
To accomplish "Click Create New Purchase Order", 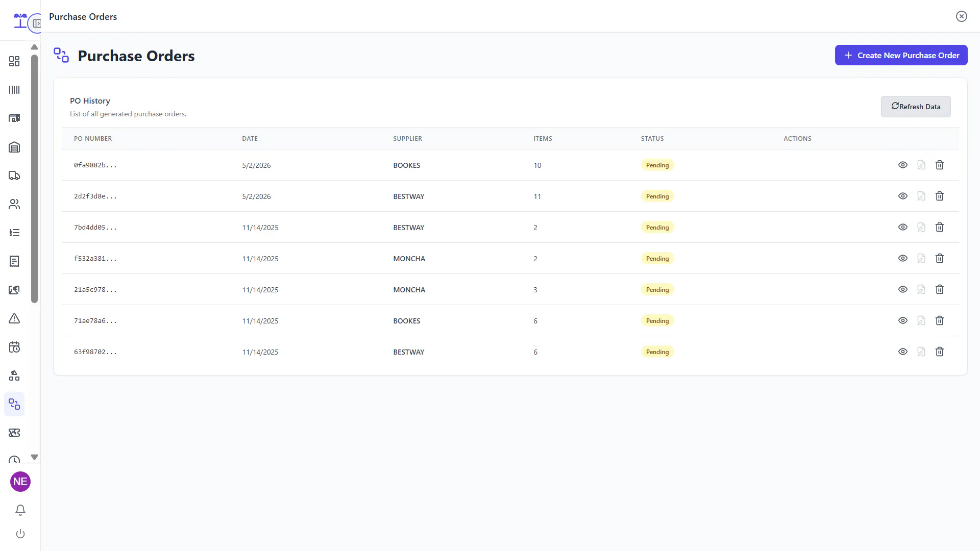I will tap(901, 55).
